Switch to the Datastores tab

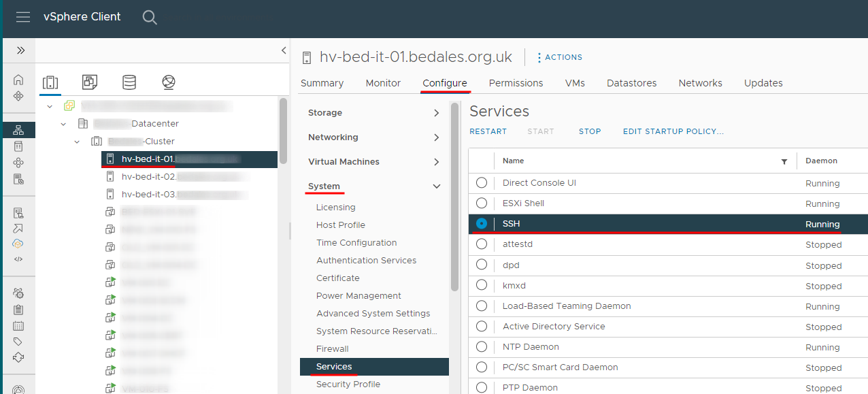tap(631, 83)
